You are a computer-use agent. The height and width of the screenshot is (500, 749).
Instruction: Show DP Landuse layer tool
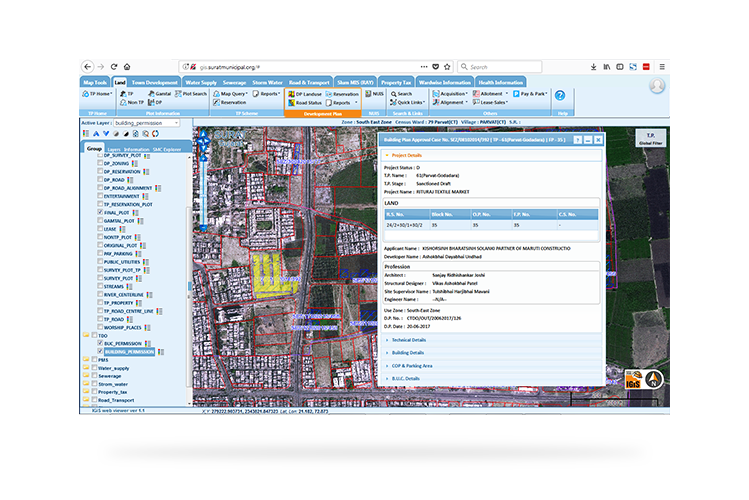coord(305,94)
